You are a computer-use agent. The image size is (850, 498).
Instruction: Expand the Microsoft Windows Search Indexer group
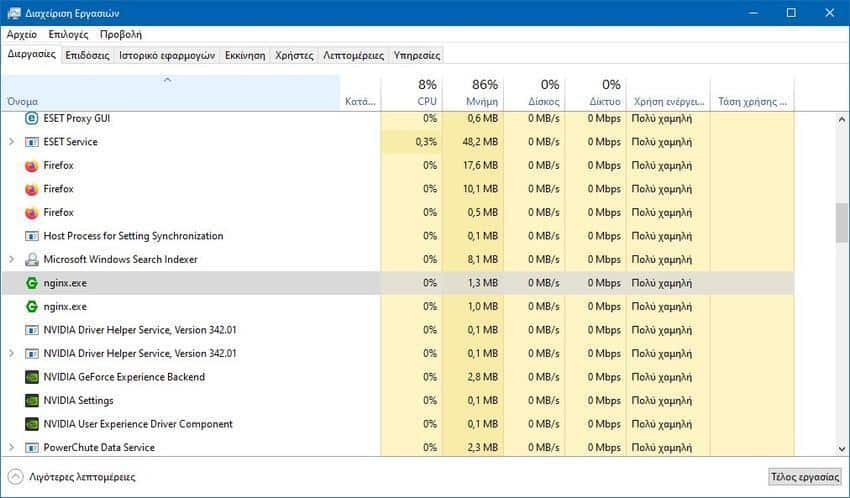pyautogui.click(x=11, y=260)
